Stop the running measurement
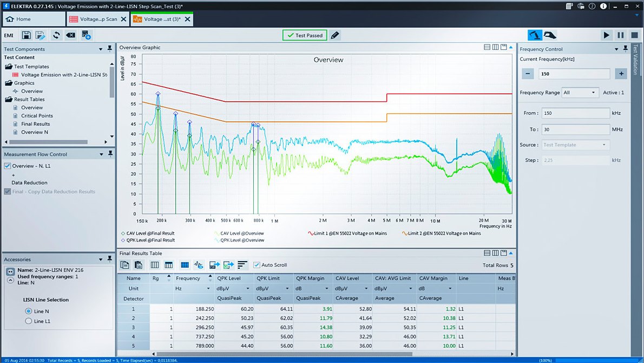The height and width of the screenshot is (363, 644). [634, 35]
